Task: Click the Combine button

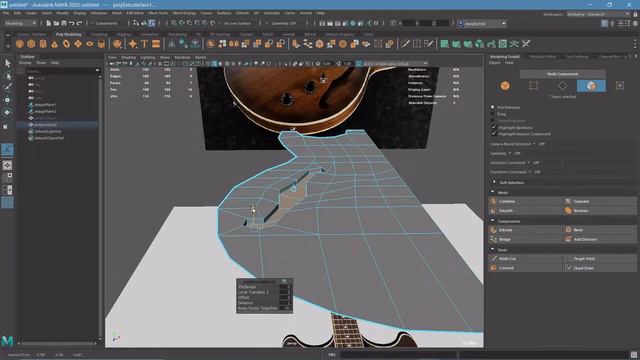Action: click(525, 201)
